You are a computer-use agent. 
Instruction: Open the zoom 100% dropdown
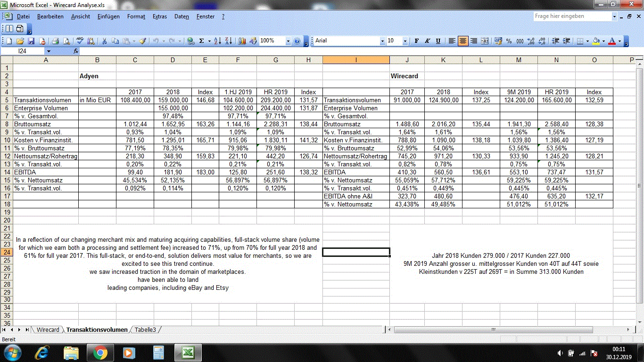click(x=288, y=41)
